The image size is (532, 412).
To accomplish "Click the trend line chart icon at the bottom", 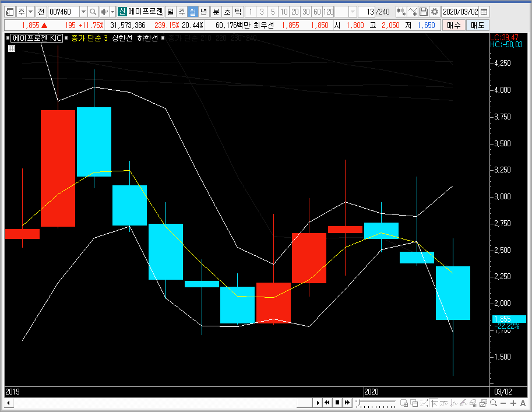I will point(444,403).
